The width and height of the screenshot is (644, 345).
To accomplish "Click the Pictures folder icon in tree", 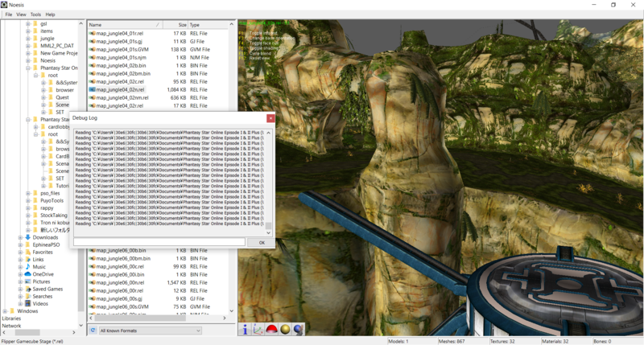I will pyautogui.click(x=27, y=281).
